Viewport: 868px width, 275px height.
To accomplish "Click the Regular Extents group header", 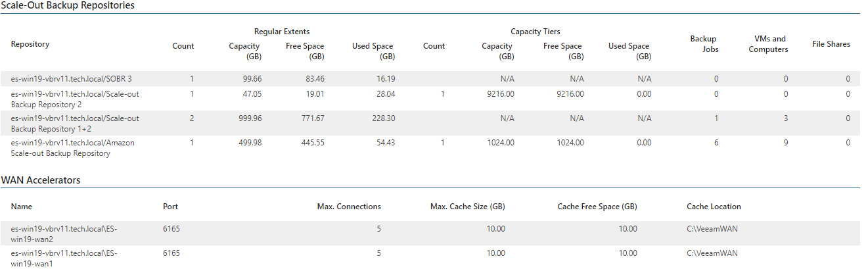I will point(282,32).
